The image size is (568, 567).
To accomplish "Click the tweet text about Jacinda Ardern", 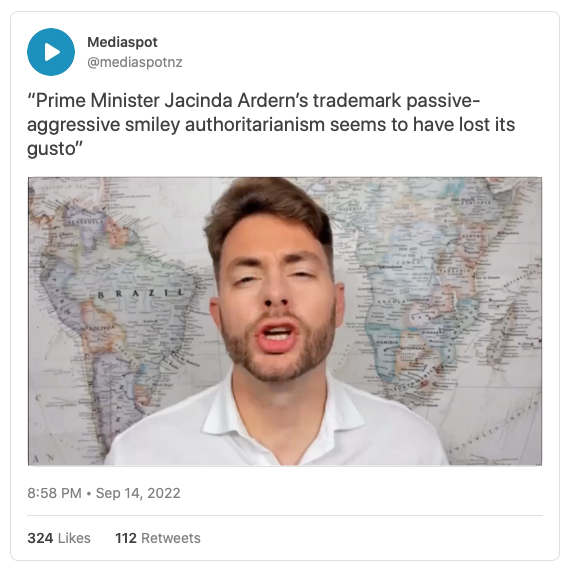I will [x=271, y=124].
